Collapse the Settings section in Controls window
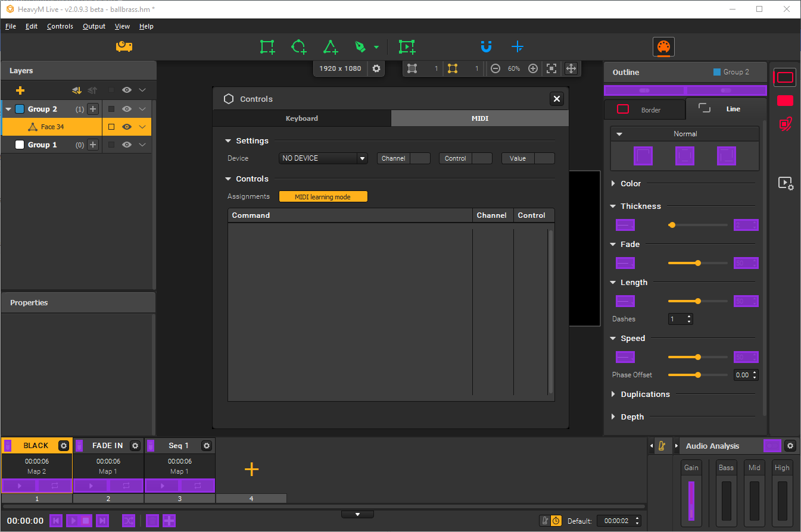This screenshot has width=801, height=532. click(x=228, y=140)
